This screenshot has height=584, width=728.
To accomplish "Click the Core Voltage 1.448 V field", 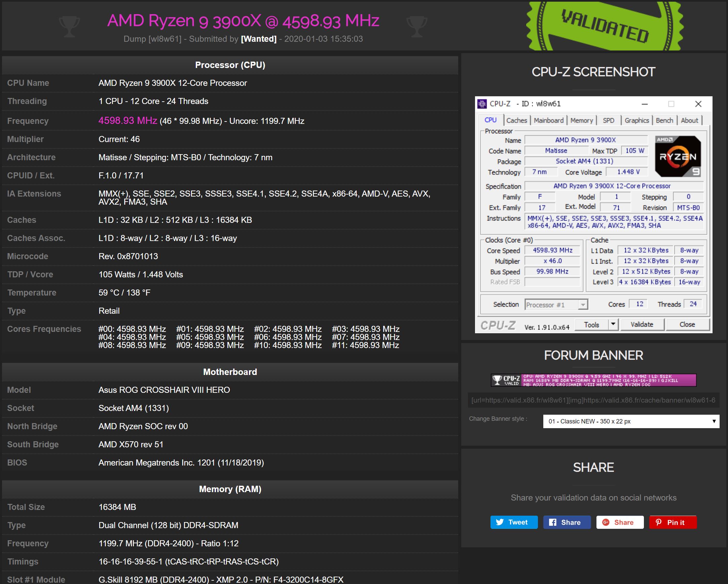I will (627, 172).
